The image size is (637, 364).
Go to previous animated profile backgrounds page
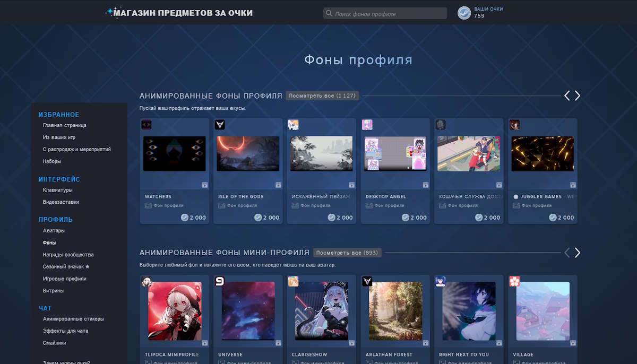567,96
